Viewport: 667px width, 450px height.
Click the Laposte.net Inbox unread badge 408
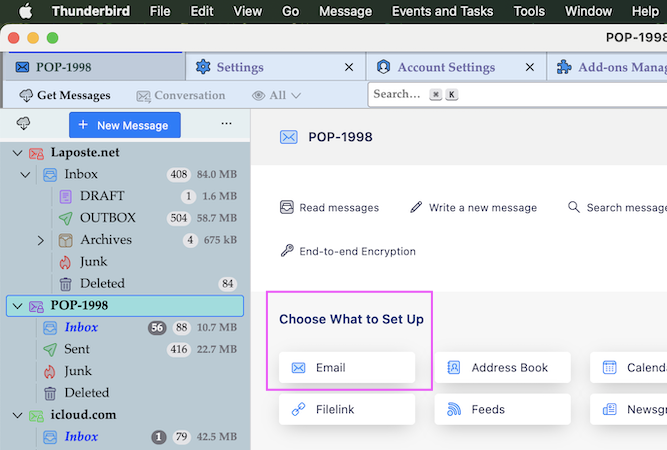(x=179, y=174)
